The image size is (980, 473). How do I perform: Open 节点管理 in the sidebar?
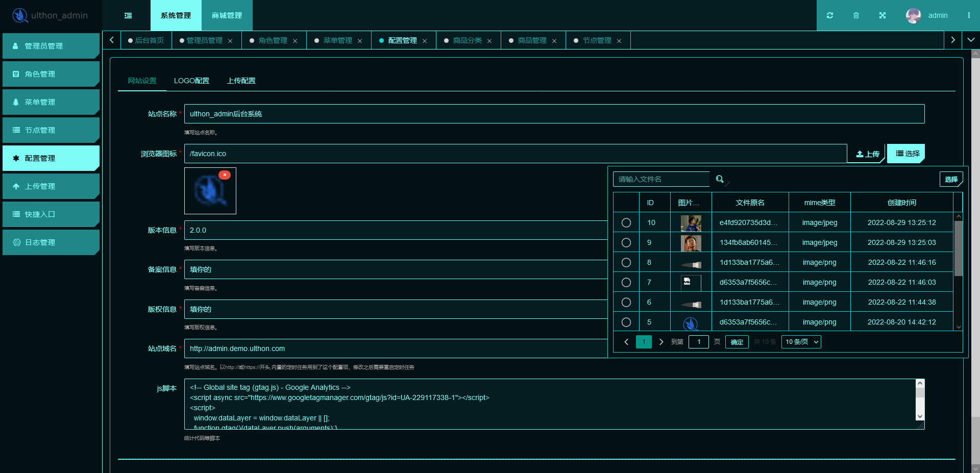tap(51, 130)
